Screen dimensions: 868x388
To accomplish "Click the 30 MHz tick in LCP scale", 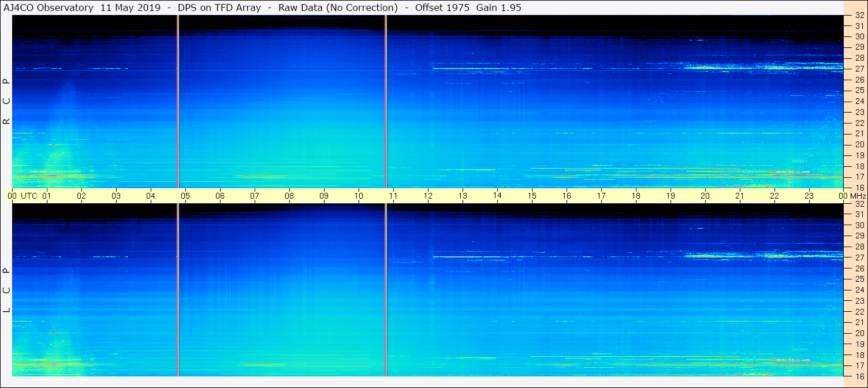I will click(x=859, y=225).
